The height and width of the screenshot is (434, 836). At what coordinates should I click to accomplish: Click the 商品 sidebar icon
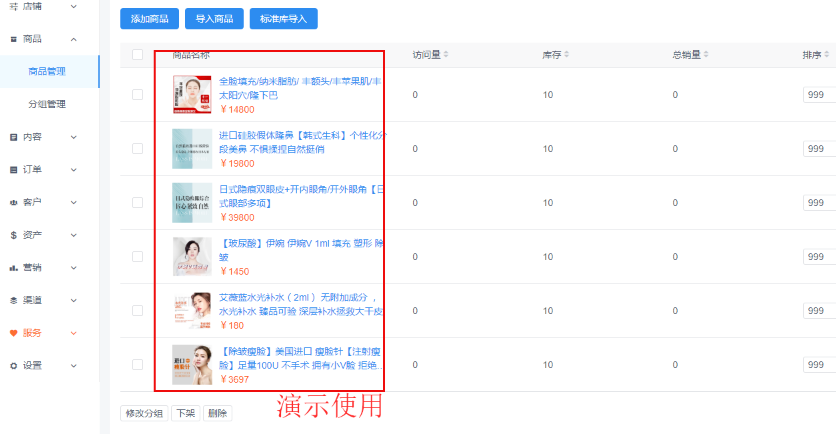pyautogui.click(x=13, y=39)
